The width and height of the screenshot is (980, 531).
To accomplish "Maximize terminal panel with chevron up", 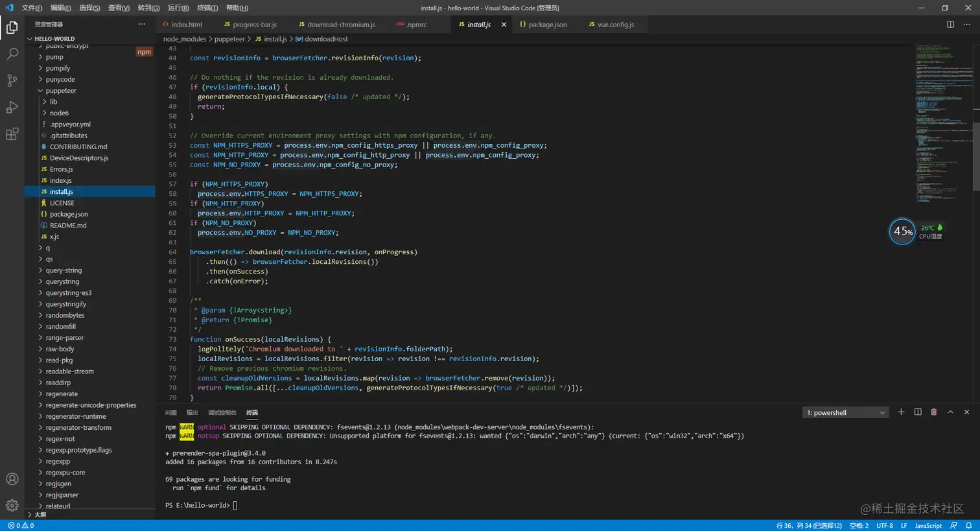I will pyautogui.click(x=950, y=412).
